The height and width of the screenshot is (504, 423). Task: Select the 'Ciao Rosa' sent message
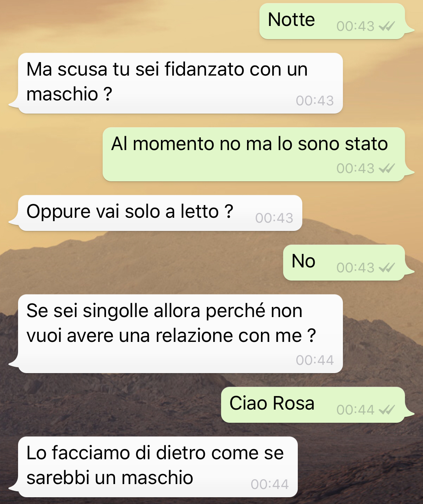click(313, 405)
